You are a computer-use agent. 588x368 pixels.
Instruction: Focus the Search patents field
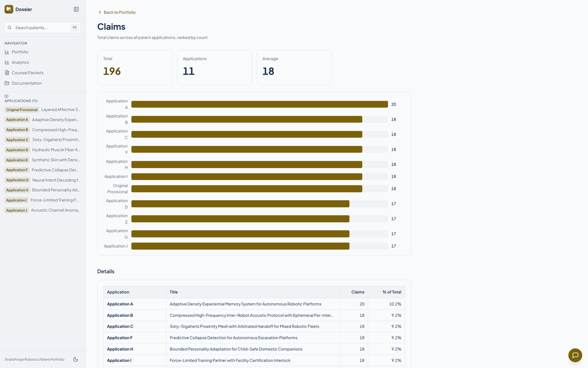click(43, 28)
